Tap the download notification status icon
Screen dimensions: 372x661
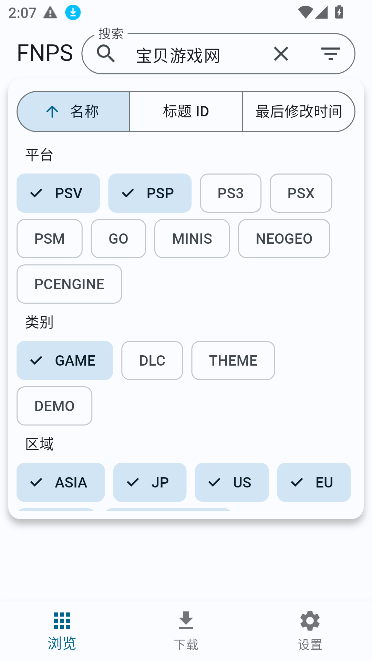coord(73,13)
